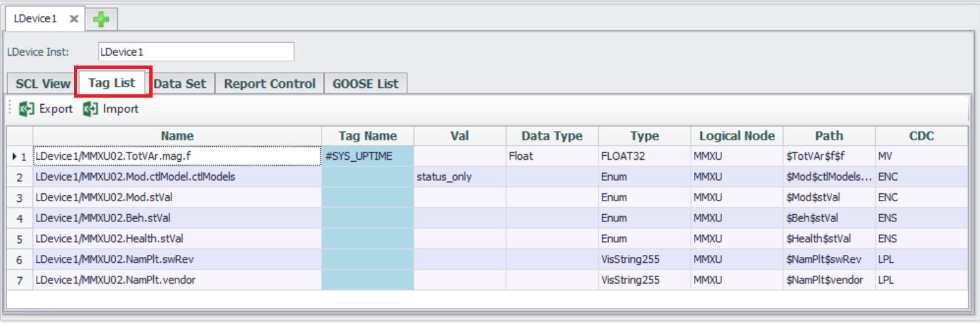980x323 pixels.
Task: Select row 3 via its row header
Action: tap(20, 198)
